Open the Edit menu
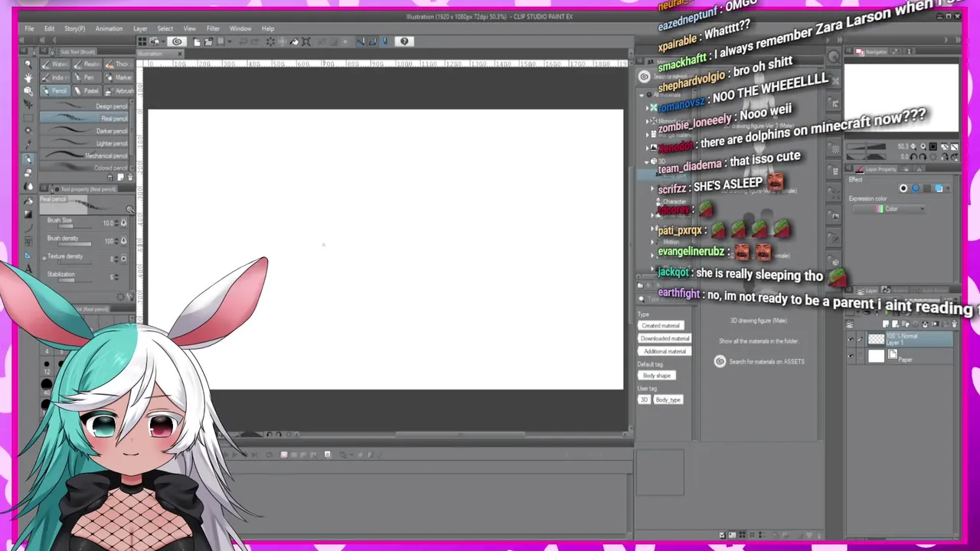Screen dimensions: 980x551 coord(49,28)
